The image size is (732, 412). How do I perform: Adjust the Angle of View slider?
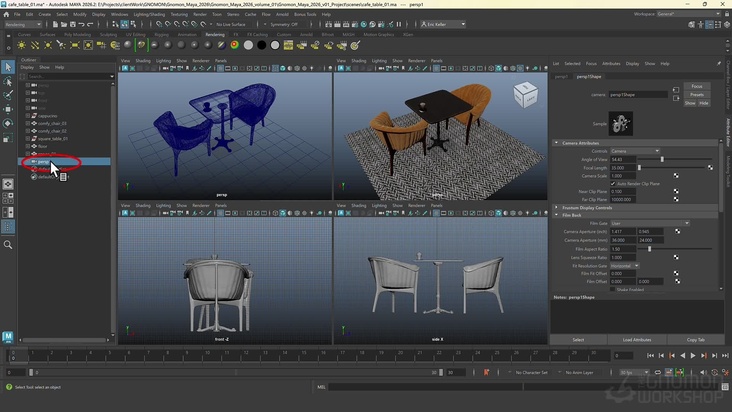point(662,159)
